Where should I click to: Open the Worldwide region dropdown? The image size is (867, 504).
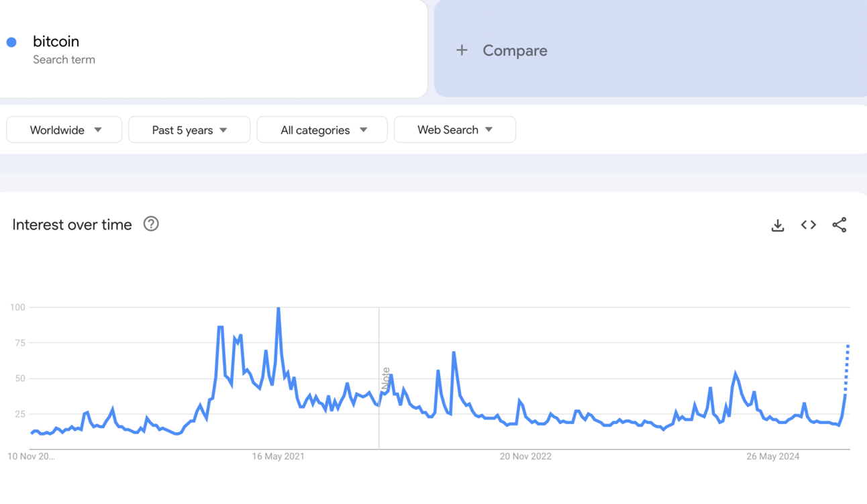[64, 130]
